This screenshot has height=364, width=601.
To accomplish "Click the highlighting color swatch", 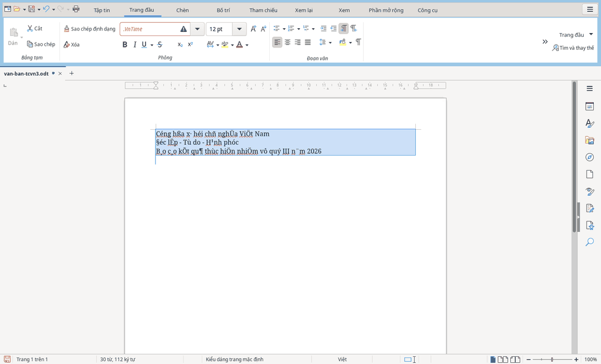I will (x=225, y=44).
